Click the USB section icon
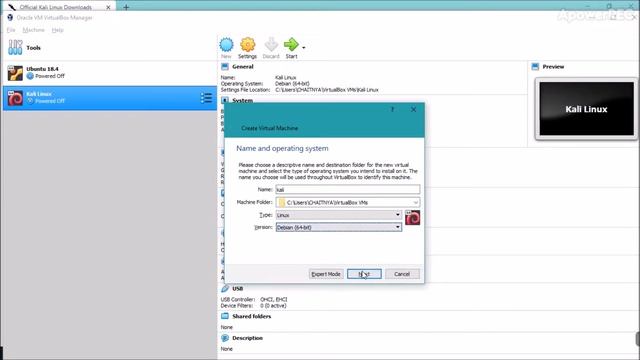This screenshot has width=640, height=360. coord(225,289)
